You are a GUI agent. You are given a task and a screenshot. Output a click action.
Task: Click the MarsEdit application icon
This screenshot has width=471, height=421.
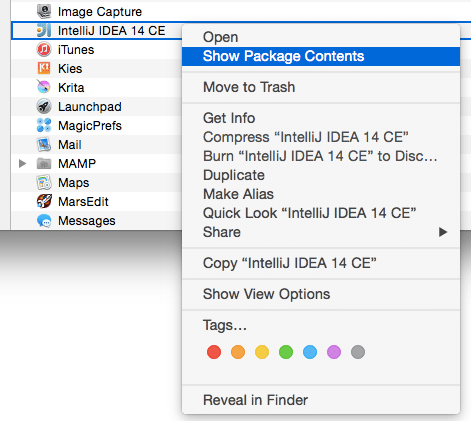point(44,202)
